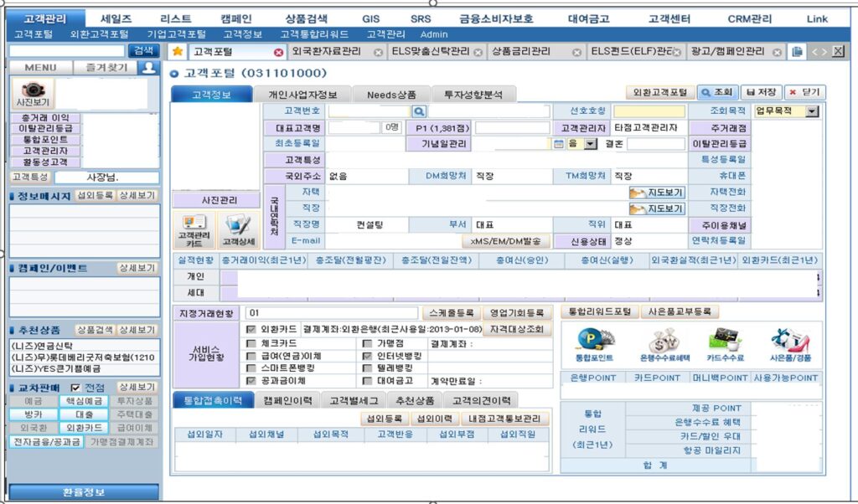858x504 pixels.
Task: Click the user profile icon beside 즐겨찾기
Action: pos(147,67)
